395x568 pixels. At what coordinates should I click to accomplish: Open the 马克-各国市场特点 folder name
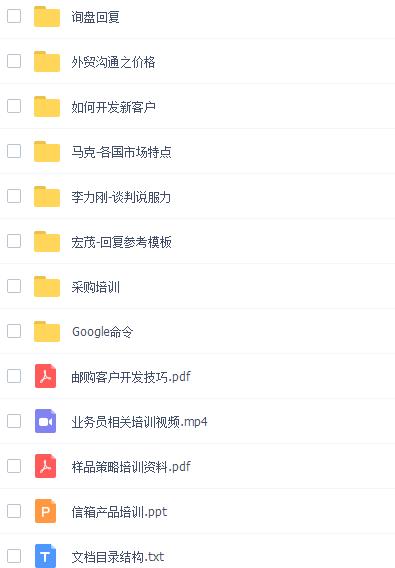pos(121,152)
